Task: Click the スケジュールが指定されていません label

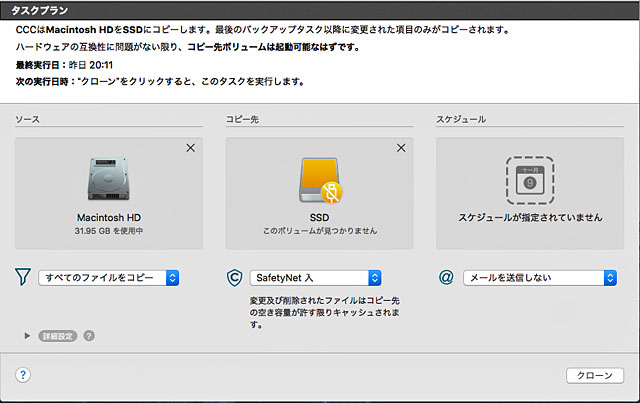Action: point(530,217)
